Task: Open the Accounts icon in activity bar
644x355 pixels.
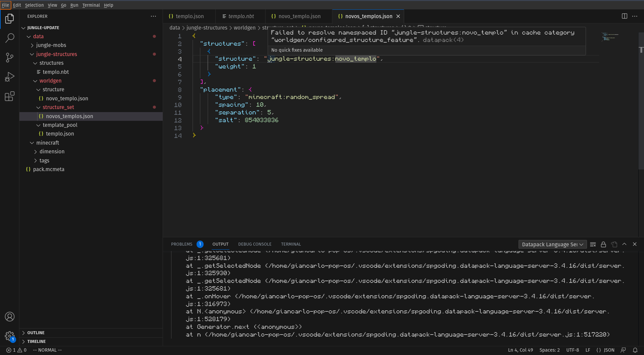Action: [x=10, y=316]
